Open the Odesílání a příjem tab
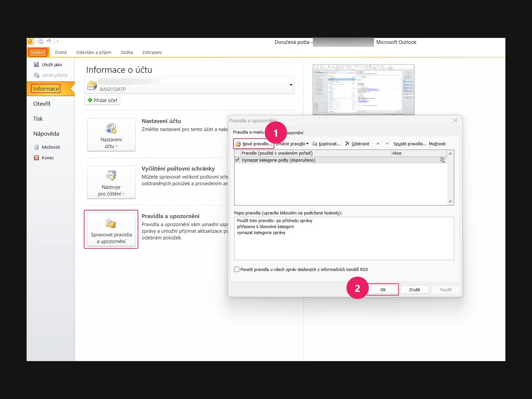Viewport: 532px width, 399px height. point(94,52)
